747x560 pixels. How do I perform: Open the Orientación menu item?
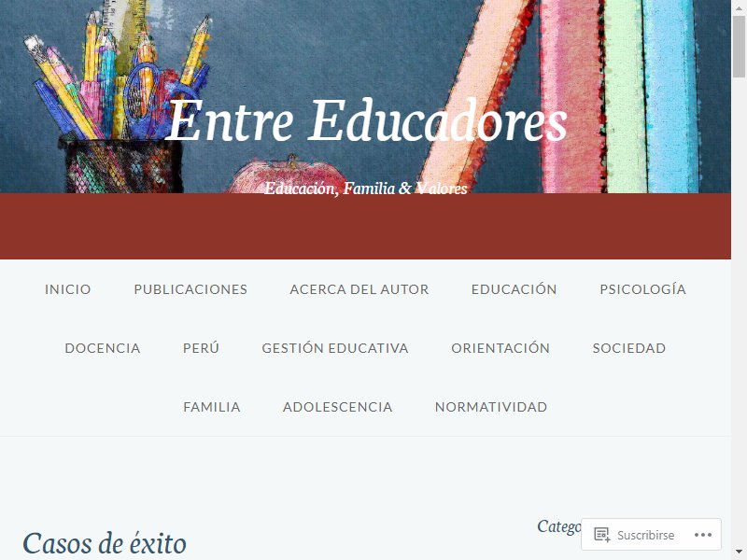(500, 348)
